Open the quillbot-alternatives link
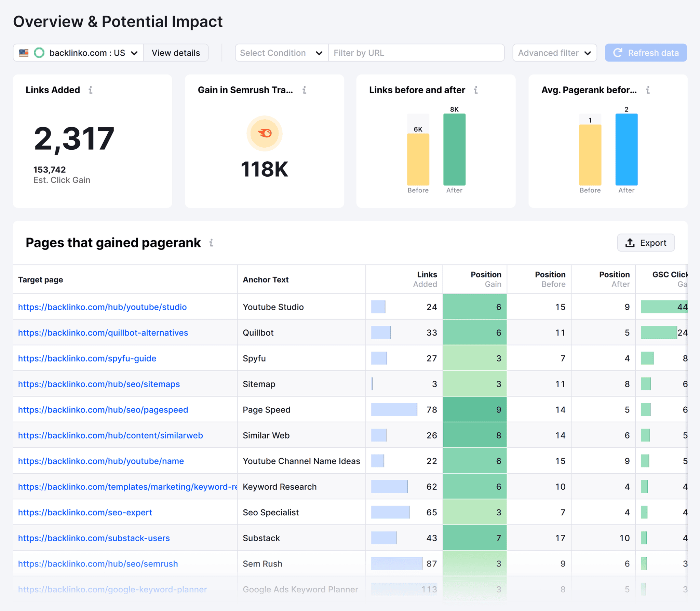 click(x=103, y=332)
